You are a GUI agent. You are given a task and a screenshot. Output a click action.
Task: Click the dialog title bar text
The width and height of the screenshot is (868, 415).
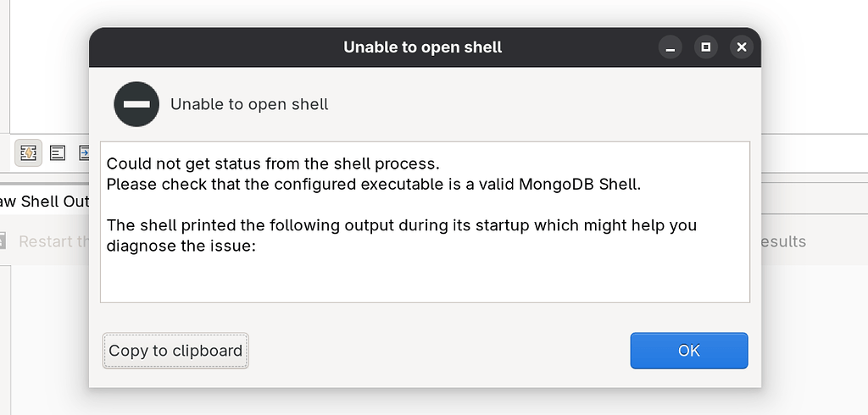click(x=422, y=47)
